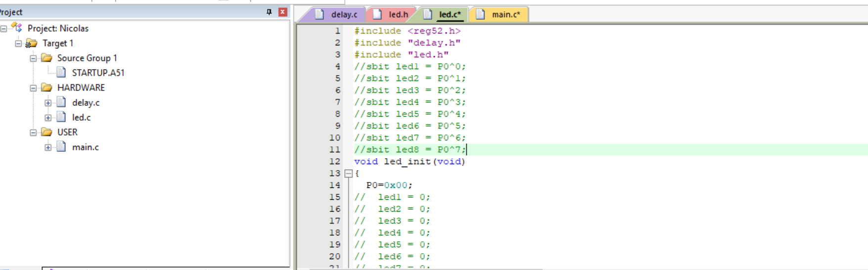
Task: Select main.c in the project tree
Action: tap(85, 147)
